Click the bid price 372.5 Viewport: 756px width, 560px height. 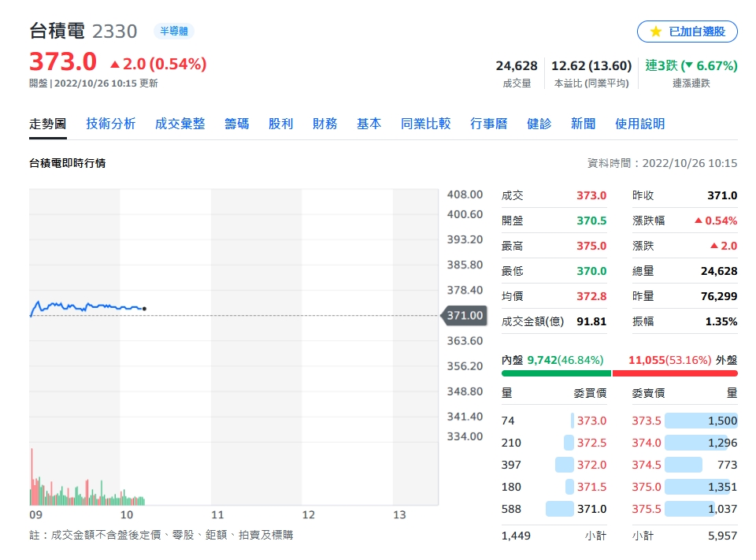pos(591,443)
